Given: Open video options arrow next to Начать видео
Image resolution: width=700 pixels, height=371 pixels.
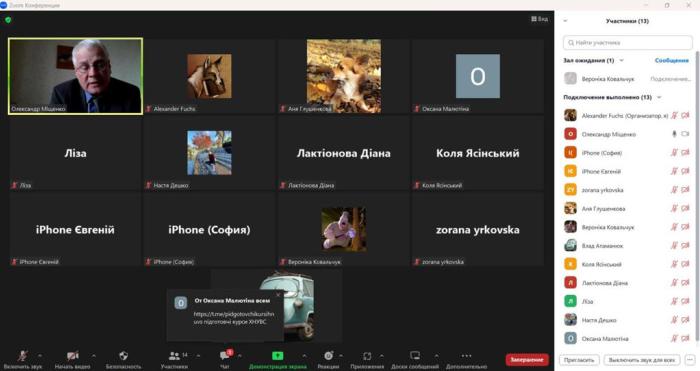Looking at the screenshot, I should tap(94, 356).
